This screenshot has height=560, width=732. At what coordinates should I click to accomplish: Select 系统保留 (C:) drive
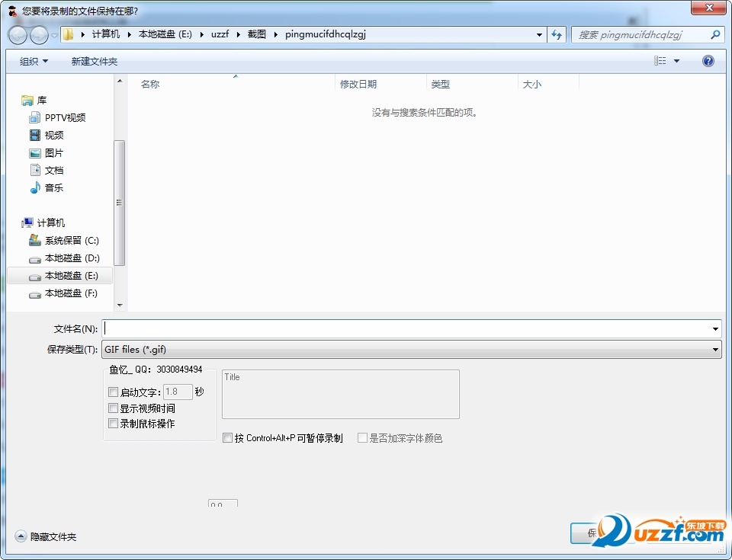pyautogui.click(x=71, y=240)
